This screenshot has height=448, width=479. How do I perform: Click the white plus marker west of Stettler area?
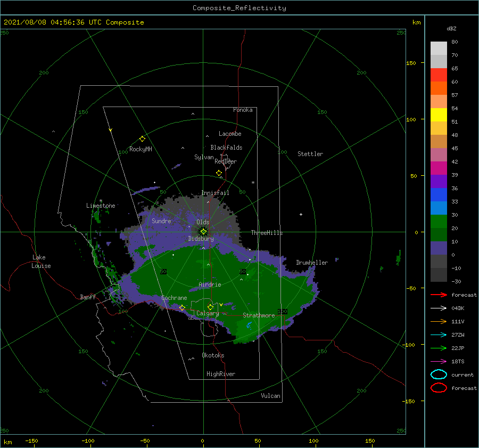click(301, 214)
